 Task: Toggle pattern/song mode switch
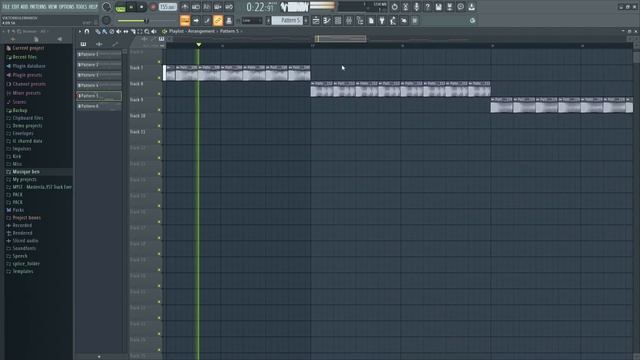120,7
